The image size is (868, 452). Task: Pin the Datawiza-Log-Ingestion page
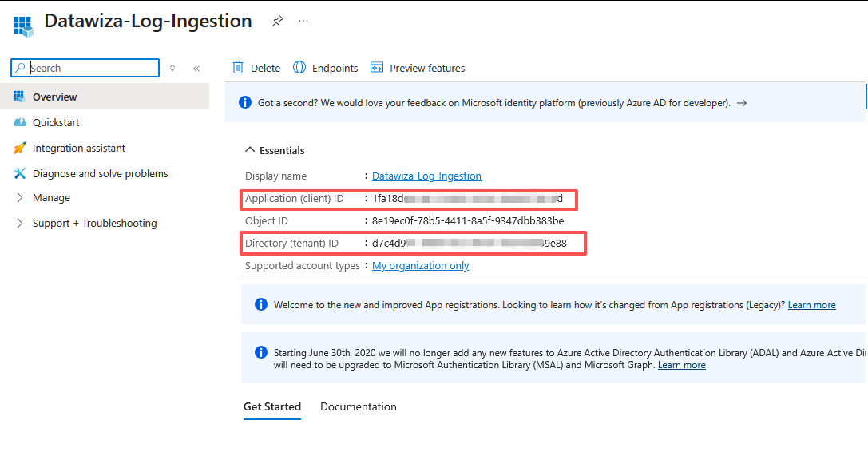(x=277, y=22)
